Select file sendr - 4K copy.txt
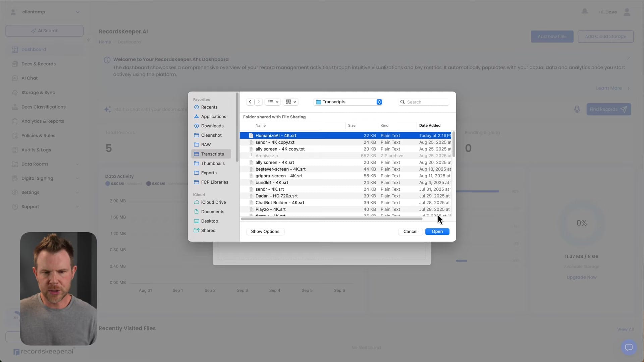The width and height of the screenshot is (644, 362). click(345, 142)
